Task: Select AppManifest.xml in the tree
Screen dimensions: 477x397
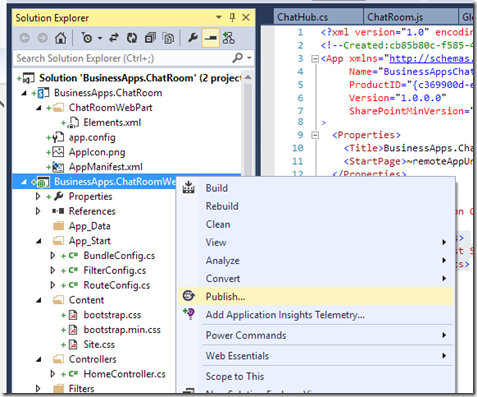Action: pyautogui.click(x=106, y=167)
